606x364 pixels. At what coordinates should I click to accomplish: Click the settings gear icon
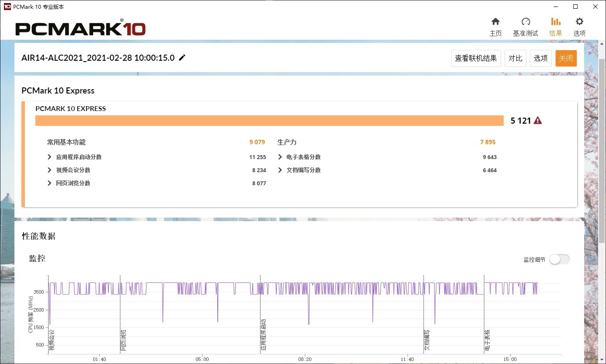pos(579,21)
